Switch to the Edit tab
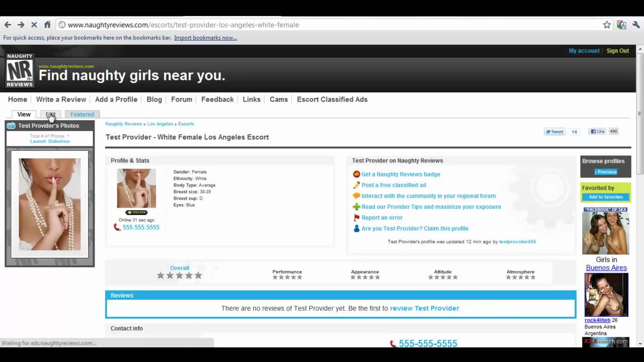 (x=50, y=114)
